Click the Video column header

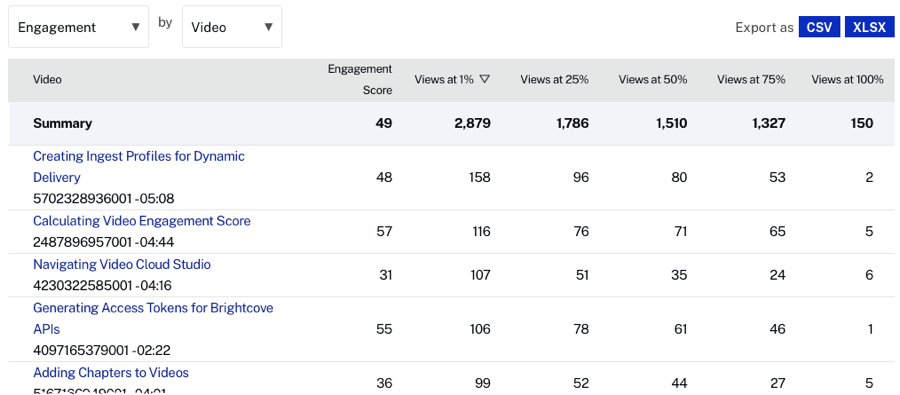tap(47, 80)
